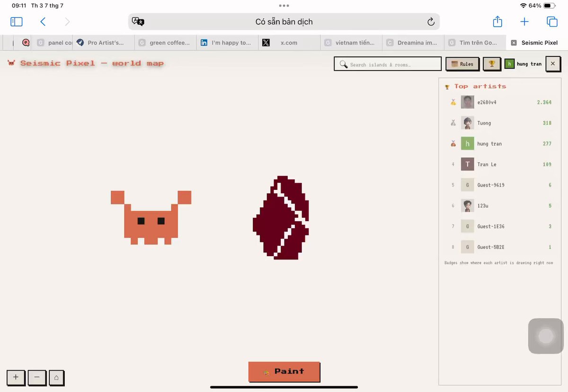Switch to the "I'm happy to" LinkedIn tab

(228, 43)
